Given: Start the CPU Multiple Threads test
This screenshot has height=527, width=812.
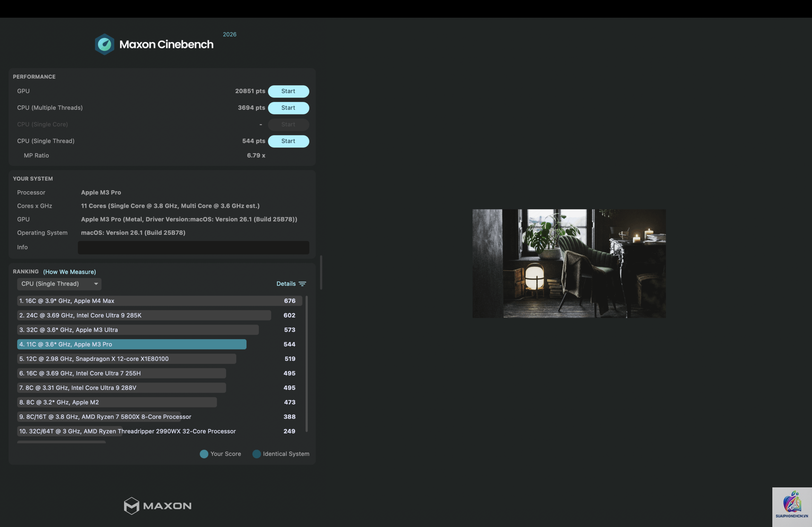Looking at the screenshot, I should point(288,108).
